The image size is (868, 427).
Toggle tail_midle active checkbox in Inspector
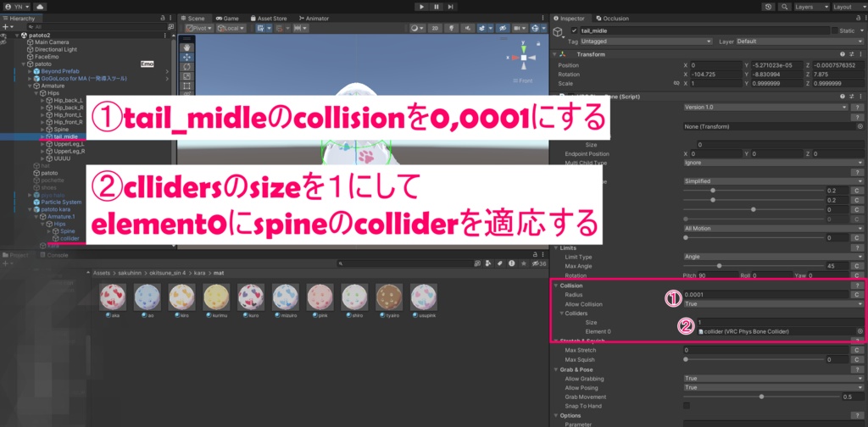coord(574,30)
